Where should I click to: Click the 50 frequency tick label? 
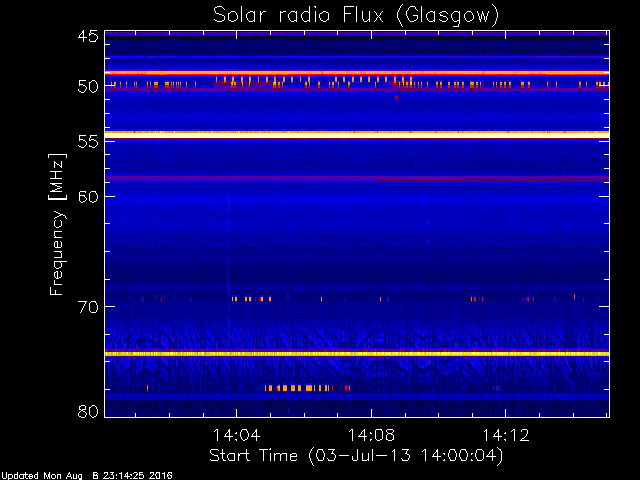point(88,87)
